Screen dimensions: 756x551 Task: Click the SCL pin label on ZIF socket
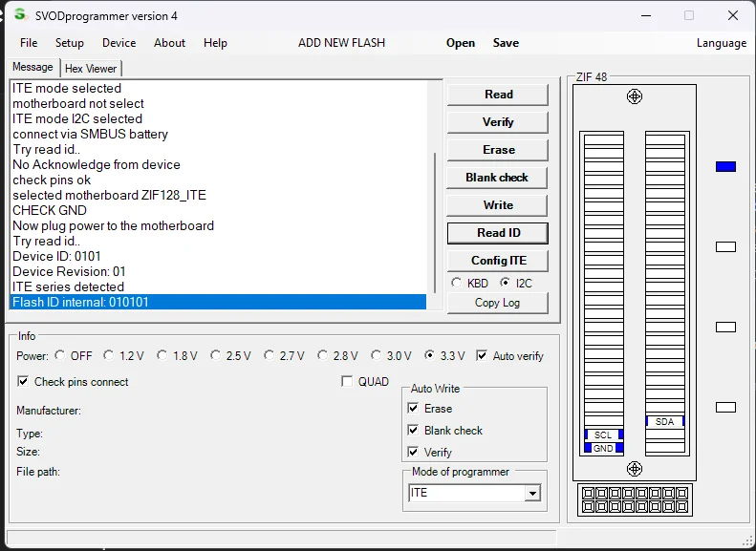click(x=603, y=434)
